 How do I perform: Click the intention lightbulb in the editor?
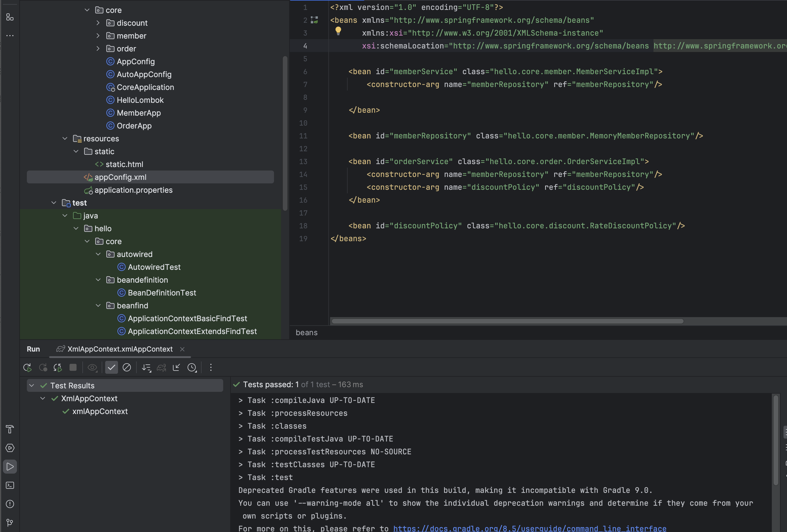(x=338, y=31)
